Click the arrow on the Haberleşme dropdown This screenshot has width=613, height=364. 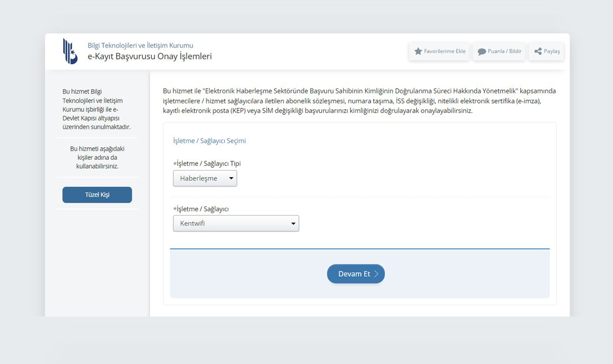point(231,178)
